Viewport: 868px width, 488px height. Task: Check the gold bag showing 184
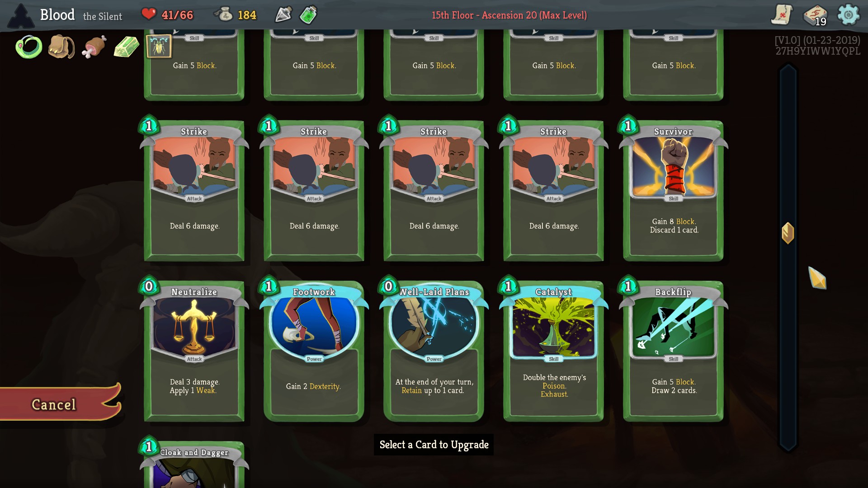click(x=235, y=15)
